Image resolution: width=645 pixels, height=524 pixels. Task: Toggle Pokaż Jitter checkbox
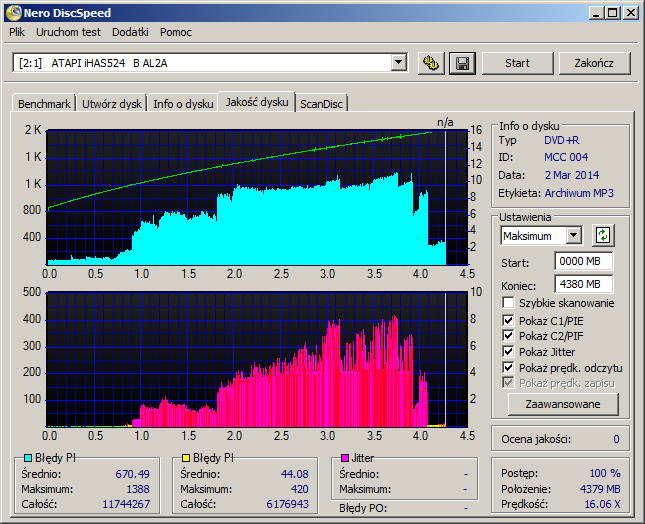coord(508,352)
